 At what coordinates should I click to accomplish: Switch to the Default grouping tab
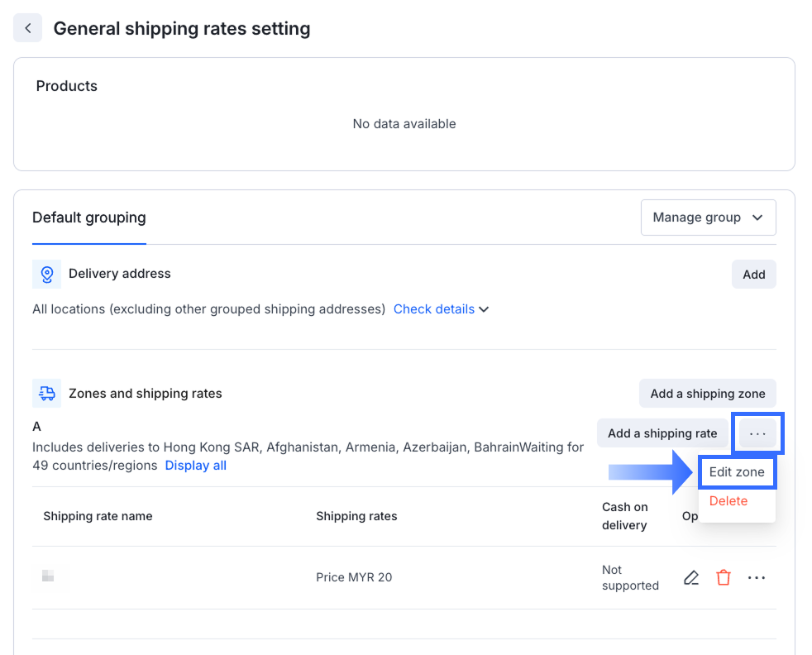89,218
